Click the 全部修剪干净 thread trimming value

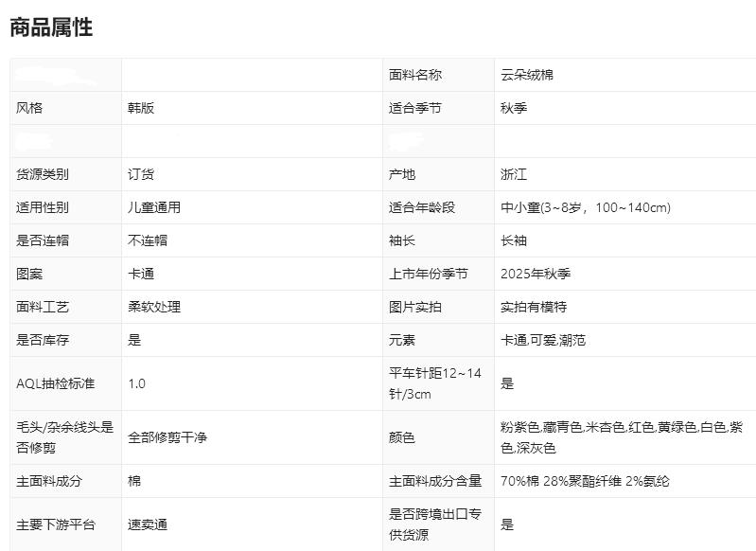tap(167, 437)
